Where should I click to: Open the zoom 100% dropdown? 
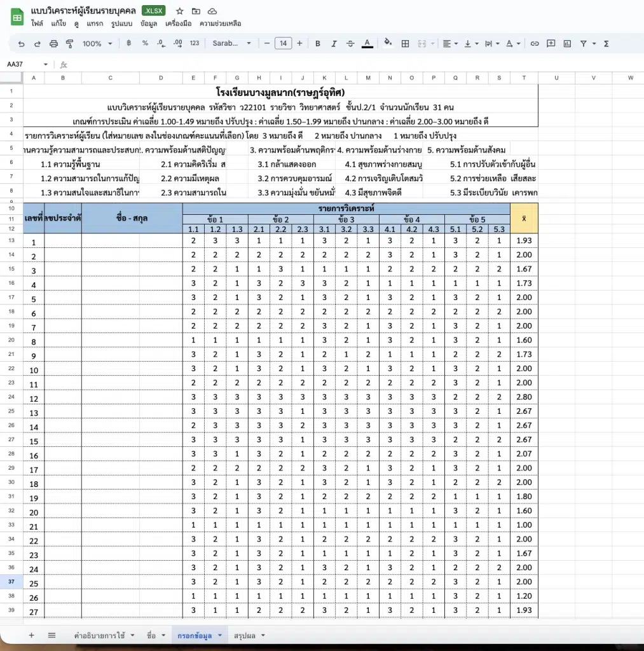[x=97, y=44]
